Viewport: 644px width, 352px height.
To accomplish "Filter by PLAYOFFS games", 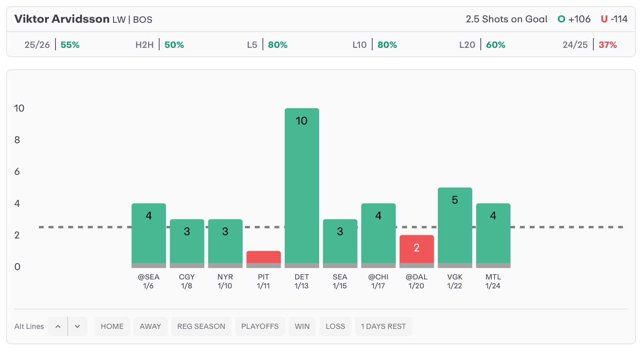I will click(x=260, y=326).
